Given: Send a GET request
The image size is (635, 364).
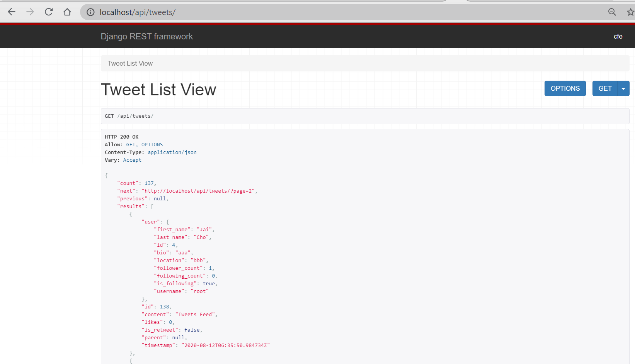Looking at the screenshot, I should click(605, 88).
